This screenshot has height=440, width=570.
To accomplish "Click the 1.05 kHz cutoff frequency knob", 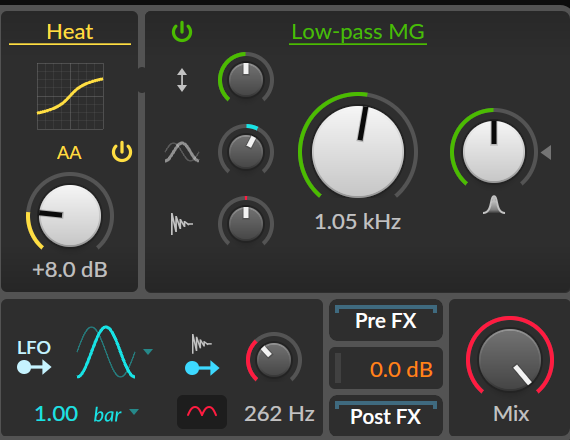I will (x=358, y=152).
